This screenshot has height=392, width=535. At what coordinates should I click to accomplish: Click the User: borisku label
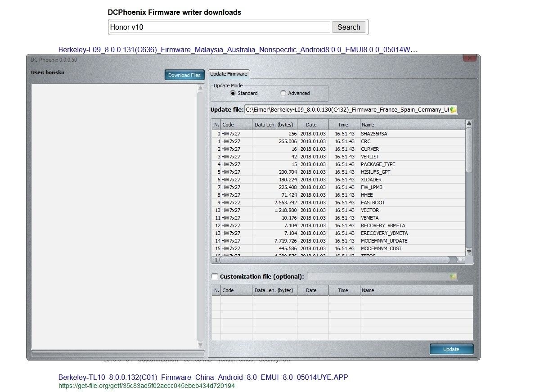coord(47,72)
